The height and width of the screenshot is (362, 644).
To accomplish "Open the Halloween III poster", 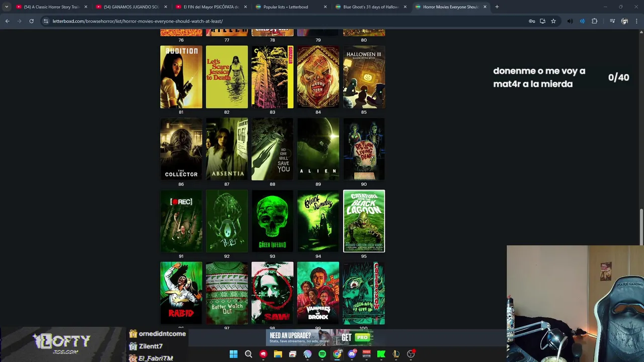I will 364,77.
